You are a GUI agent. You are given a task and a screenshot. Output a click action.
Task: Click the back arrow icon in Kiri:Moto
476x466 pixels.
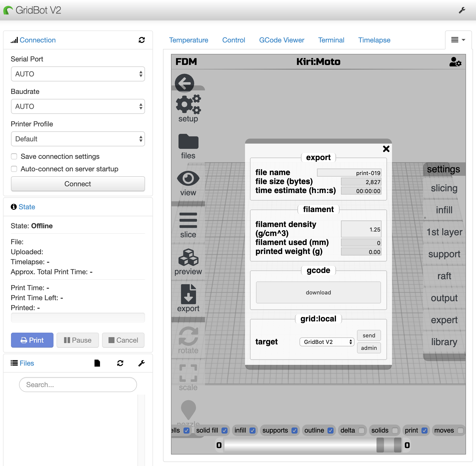click(x=184, y=83)
